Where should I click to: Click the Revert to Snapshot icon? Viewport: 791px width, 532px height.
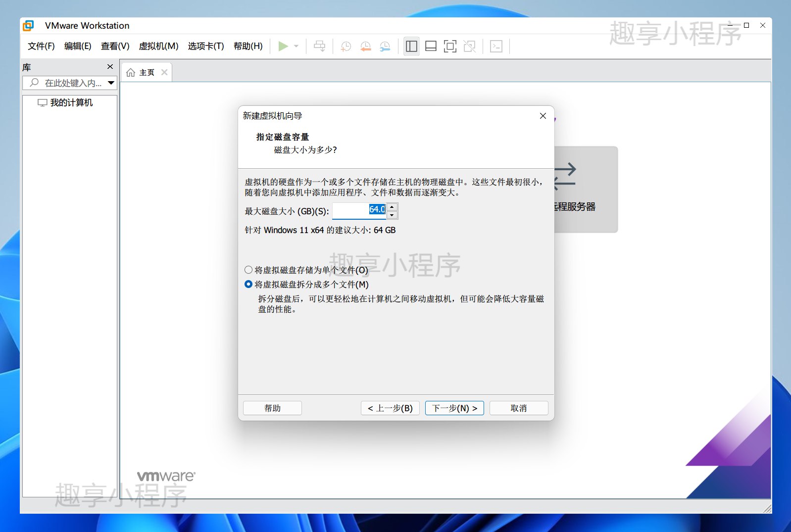[x=365, y=46]
